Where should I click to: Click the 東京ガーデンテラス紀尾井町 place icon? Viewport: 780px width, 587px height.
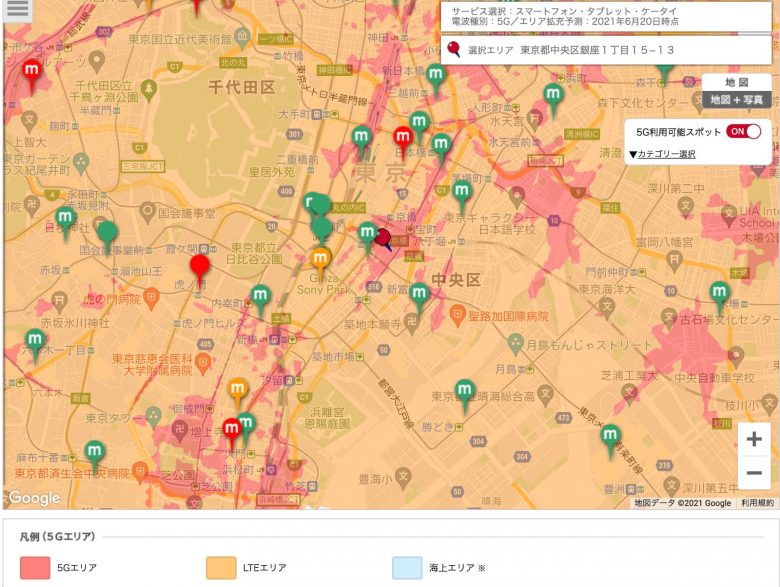click(80, 161)
